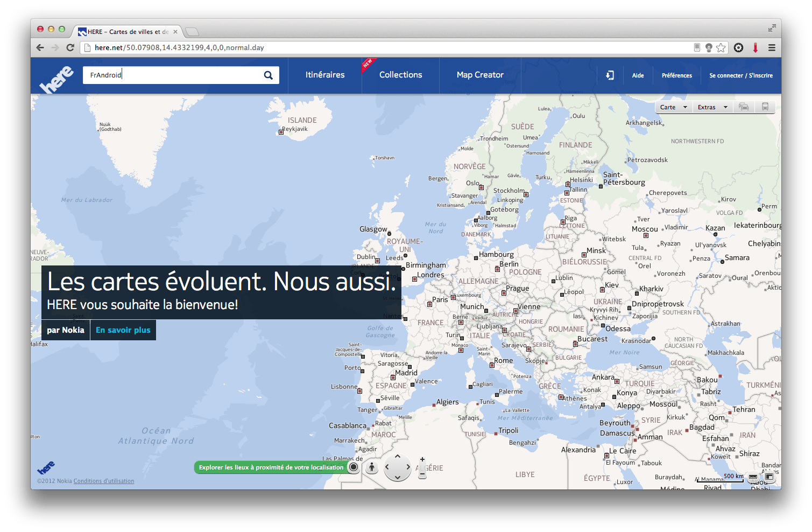The width and height of the screenshot is (812, 532).
Task: Click the Le Caire label on the map
Action: point(623,451)
